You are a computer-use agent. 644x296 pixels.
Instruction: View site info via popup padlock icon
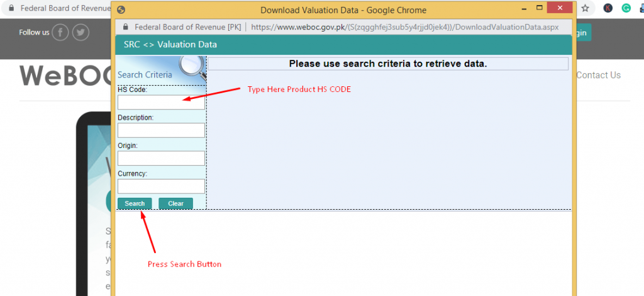pyautogui.click(x=126, y=26)
